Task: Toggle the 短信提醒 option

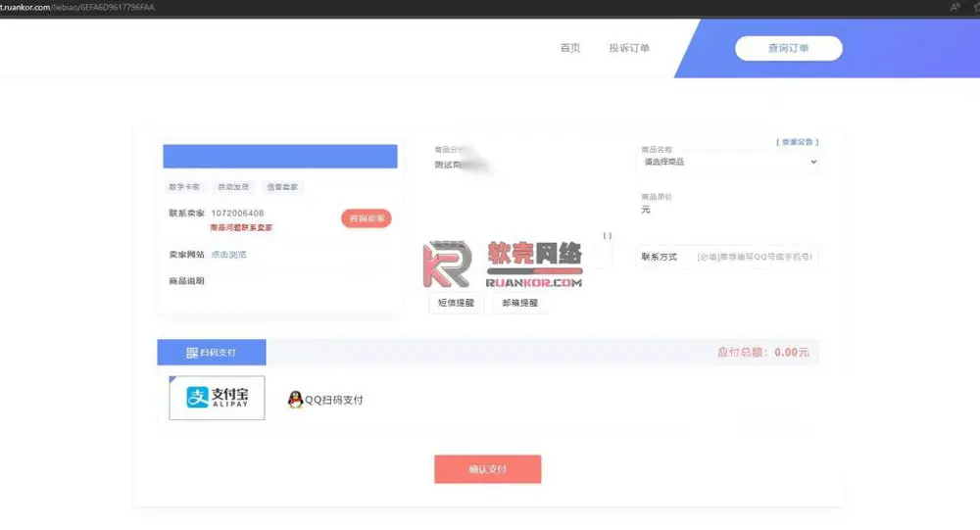Action: point(456,303)
